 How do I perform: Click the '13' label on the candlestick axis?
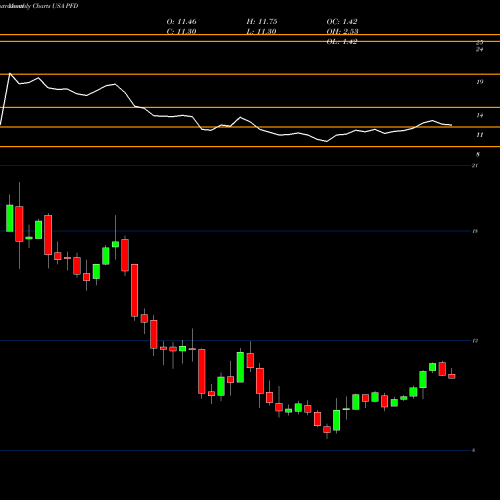pos(475,341)
